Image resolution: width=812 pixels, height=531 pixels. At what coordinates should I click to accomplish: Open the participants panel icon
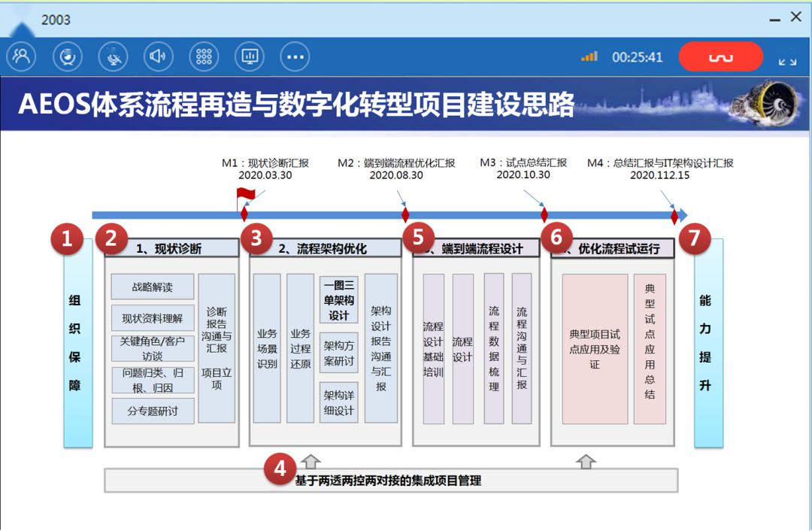pyautogui.click(x=21, y=56)
